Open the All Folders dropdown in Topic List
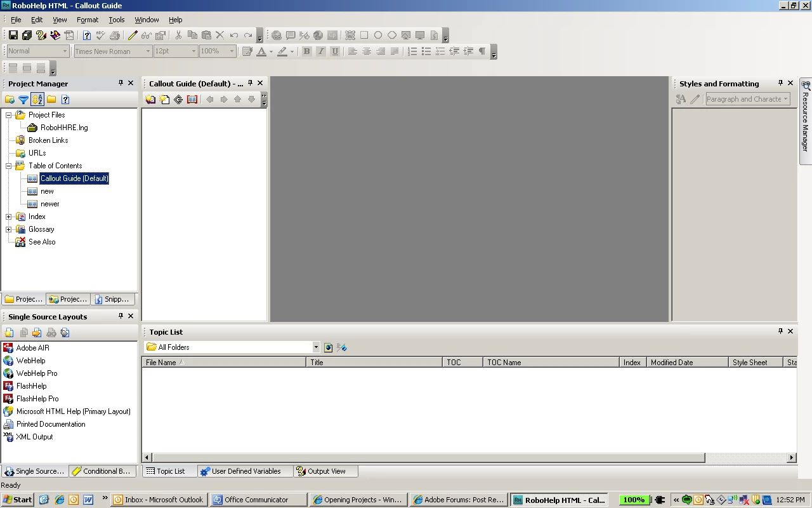Viewport: 812px width, 508px height. pos(316,347)
